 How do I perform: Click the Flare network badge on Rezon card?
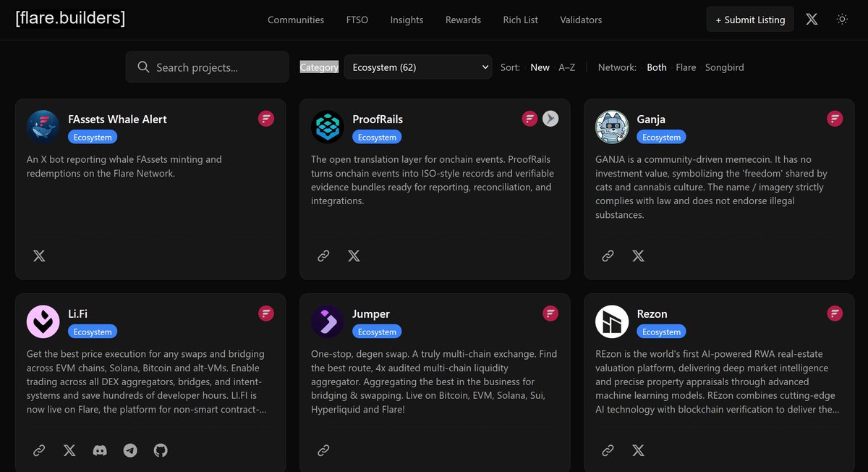835,313
